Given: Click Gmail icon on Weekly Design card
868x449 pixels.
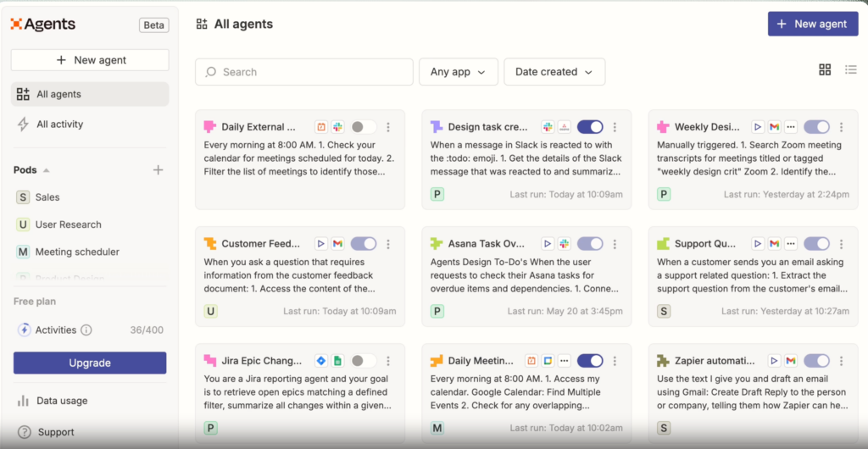Looking at the screenshot, I should click(x=775, y=127).
